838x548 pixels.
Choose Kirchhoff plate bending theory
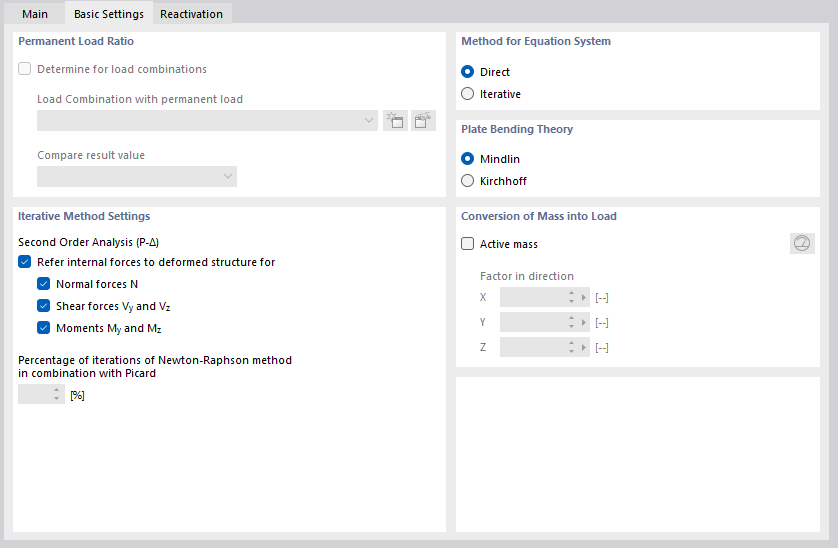click(467, 181)
